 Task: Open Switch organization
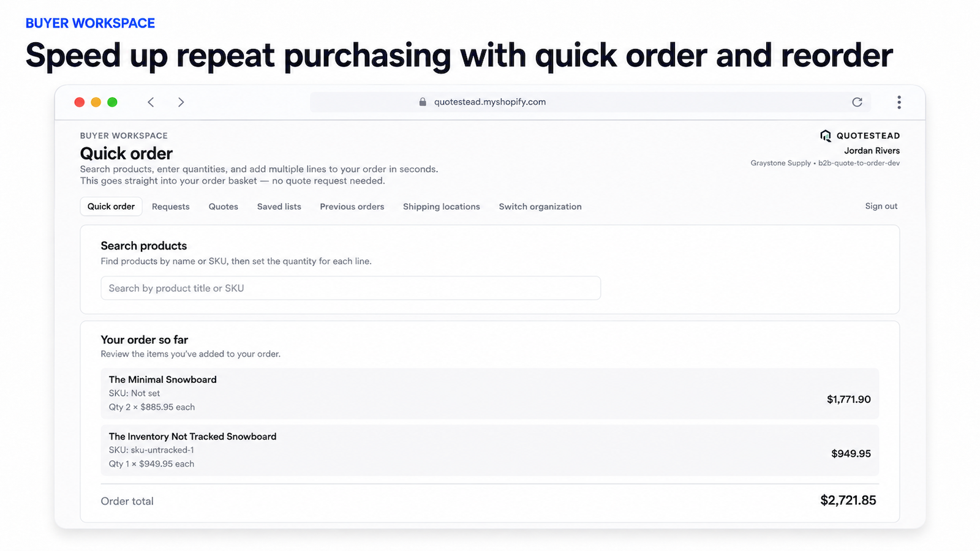coord(540,207)
